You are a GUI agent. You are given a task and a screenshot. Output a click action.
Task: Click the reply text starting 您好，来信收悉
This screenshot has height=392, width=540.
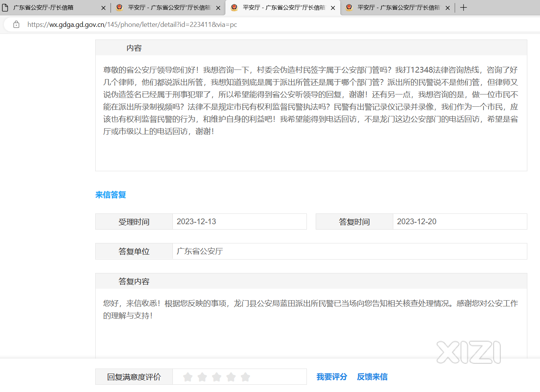coord(310,309)
